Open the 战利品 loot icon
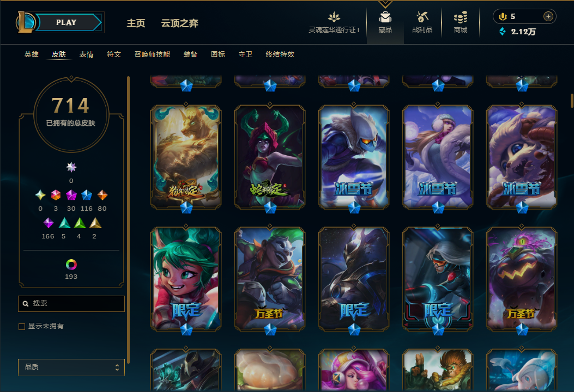 [x=422, y=17]
